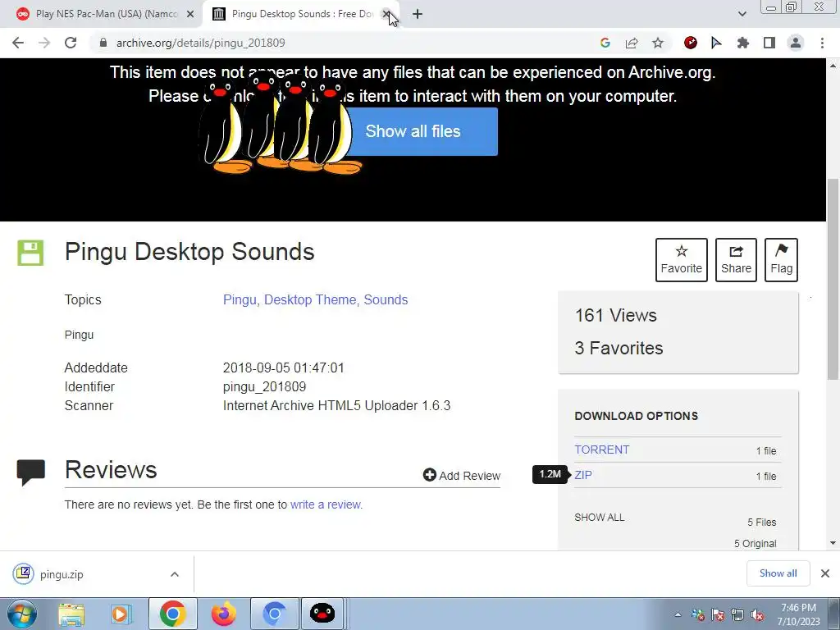Open the Pingu penguin taskbar app
This screenshot has width=840, height=630.
point(322,614)
